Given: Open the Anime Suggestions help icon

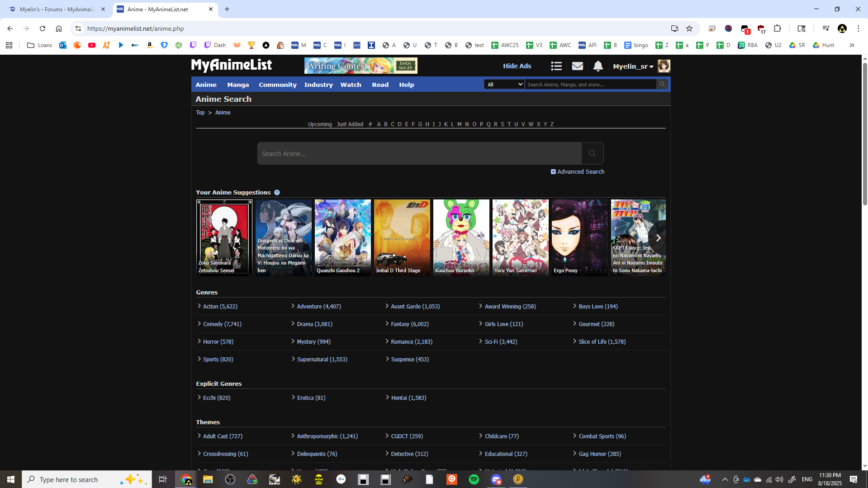Looking at the screenshot, I should [277, 193].
